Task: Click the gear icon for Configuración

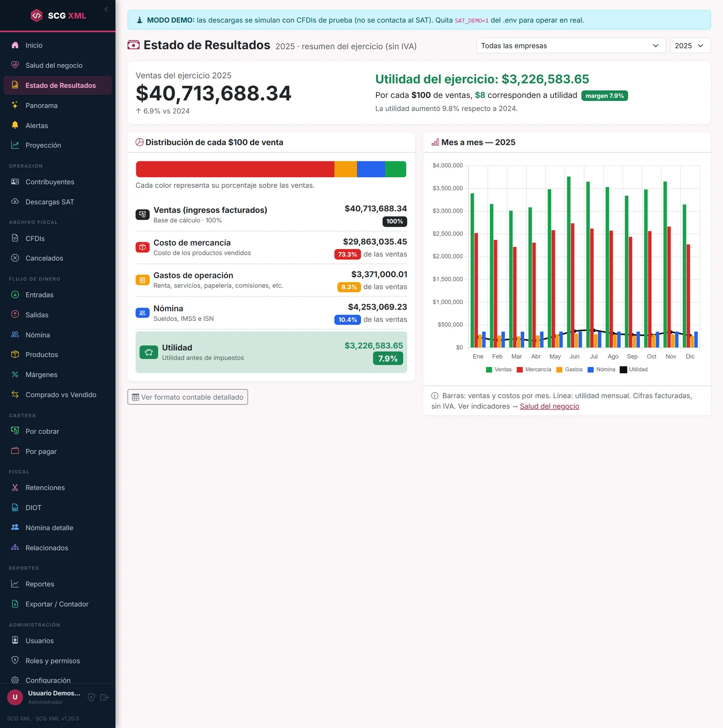Action: tap(15, 680)
